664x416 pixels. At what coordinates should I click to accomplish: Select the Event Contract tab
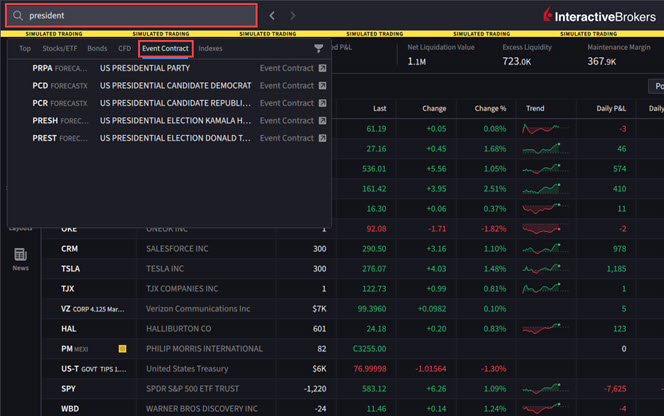click(166, 48)
